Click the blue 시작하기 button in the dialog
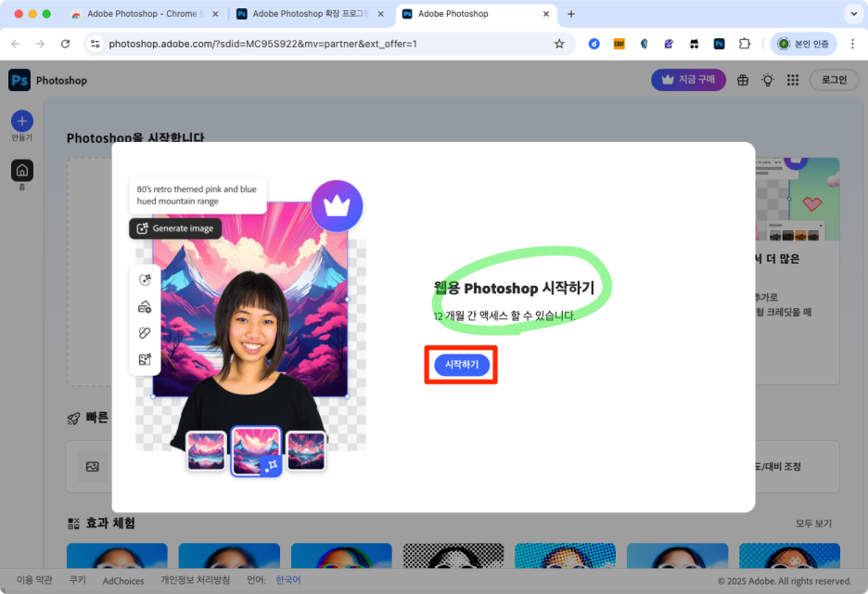 [461, 365]
